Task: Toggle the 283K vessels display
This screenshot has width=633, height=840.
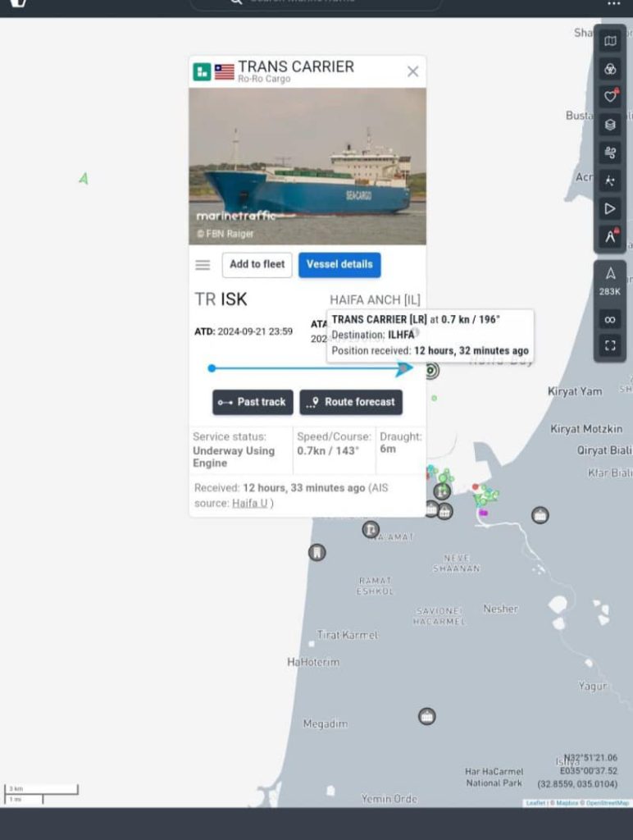Action: tap(610, 281)
